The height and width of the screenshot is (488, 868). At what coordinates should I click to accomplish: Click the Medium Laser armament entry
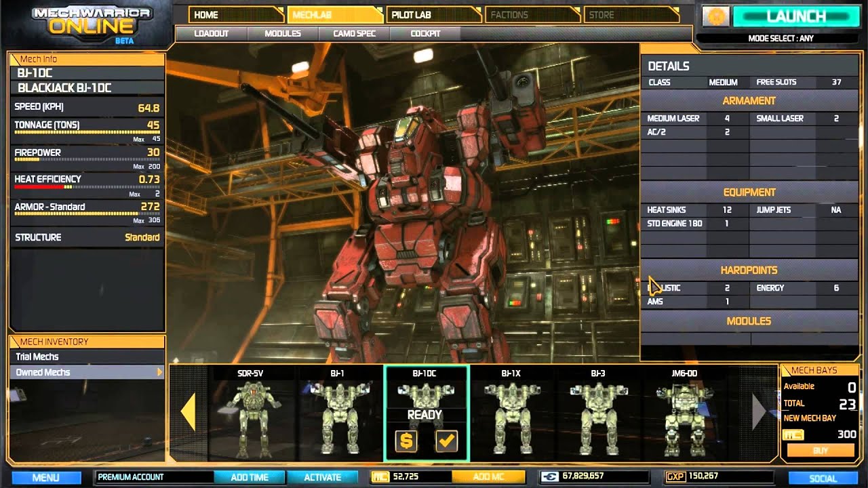coord(695,119)
